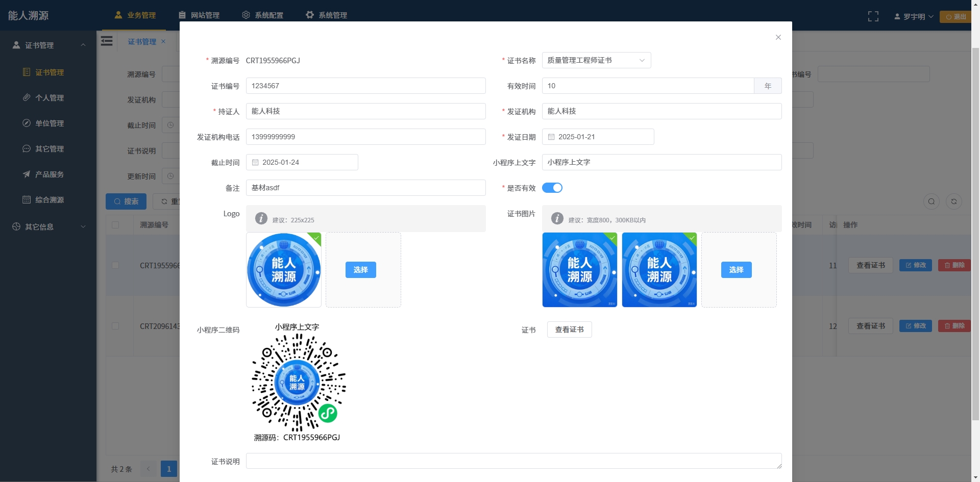
Task: Open the 罗宇明 user dropdown menu
Action: click(x=914, y=16)
